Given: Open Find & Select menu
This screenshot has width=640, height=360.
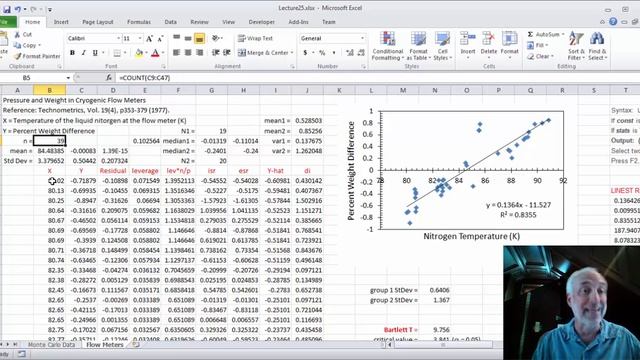Looking at the screenshot, I should tap(597, 46).
